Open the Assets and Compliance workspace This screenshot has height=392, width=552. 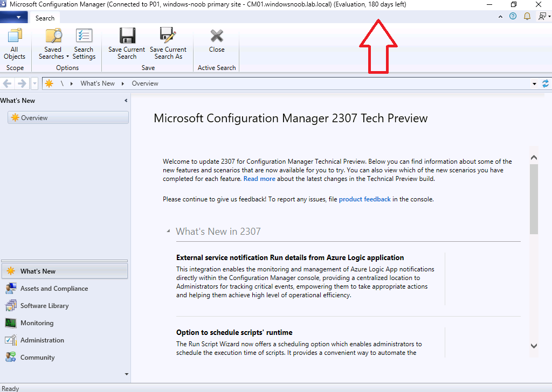(65, 288)
